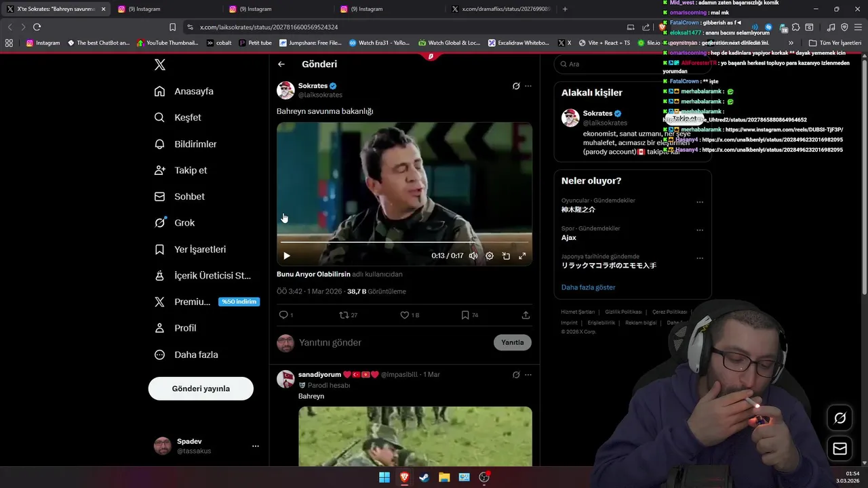Screen dimensions: 868x488
Task: Open Windows Start menu
Action: (x=384, y=477)
